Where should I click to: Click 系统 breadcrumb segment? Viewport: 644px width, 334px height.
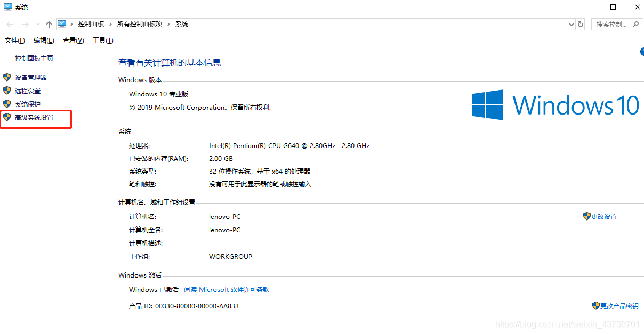pyautogui.click(x=182, y=24)
